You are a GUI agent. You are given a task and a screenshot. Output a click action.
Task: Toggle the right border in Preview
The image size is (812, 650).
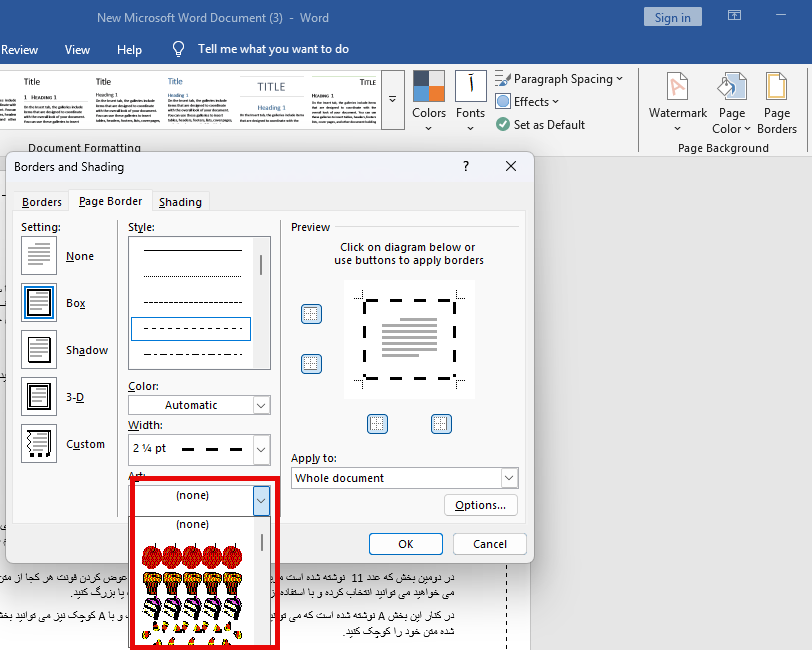tap(441, 424)
